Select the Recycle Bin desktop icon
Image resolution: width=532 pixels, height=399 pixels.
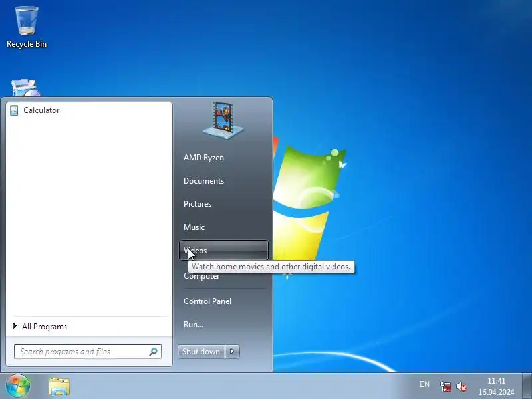coord(27,27)
